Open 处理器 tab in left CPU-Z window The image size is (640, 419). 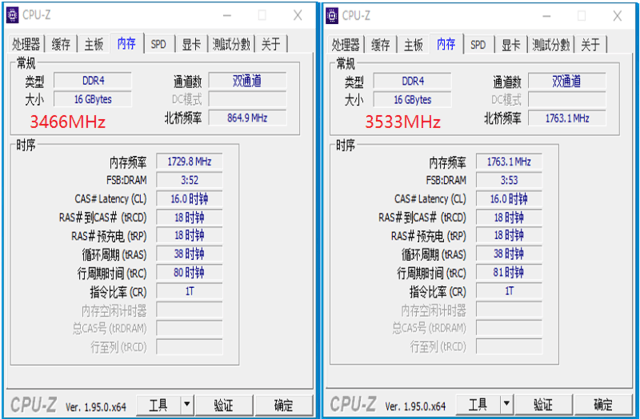tap(26, 44)
